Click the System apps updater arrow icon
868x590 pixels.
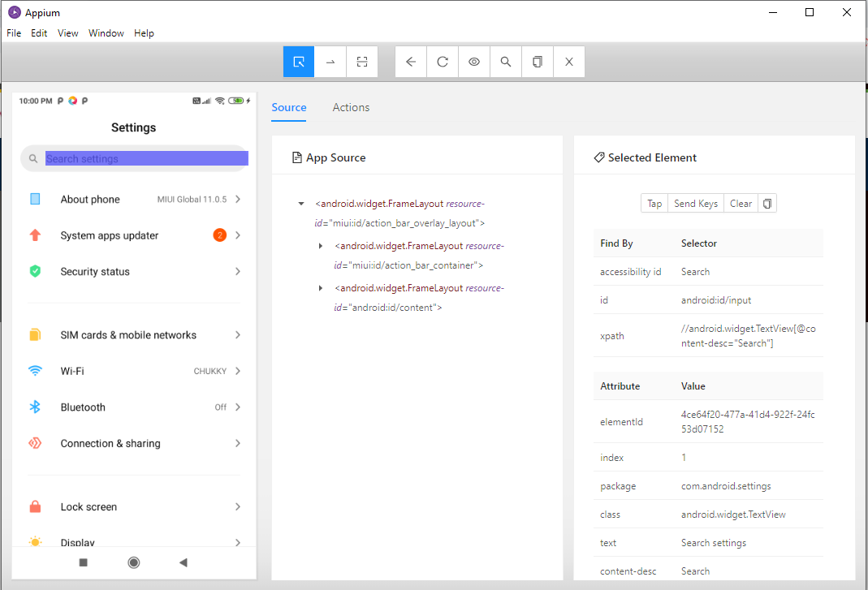pyautogui.click(x=35, y=235)
